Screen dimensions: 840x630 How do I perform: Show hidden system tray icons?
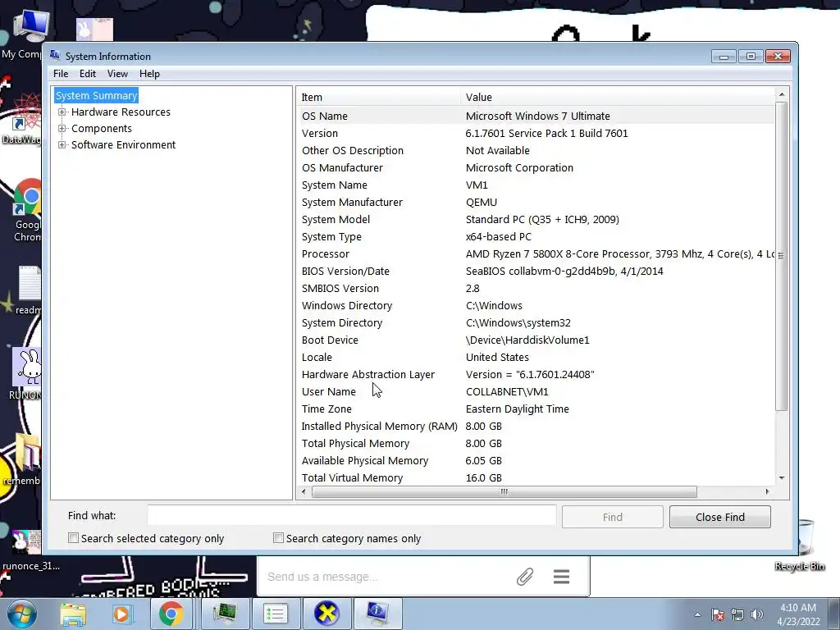click(697, 614)
